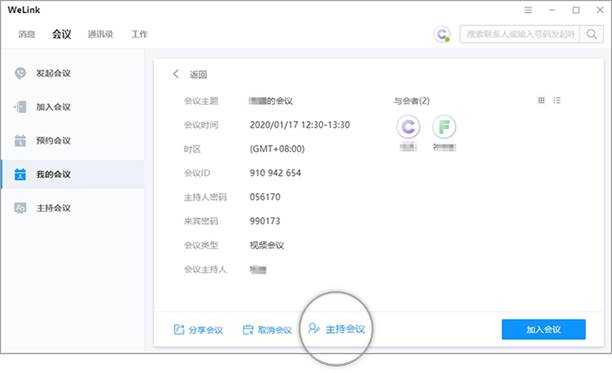Switch attendees to list view
Screen dimensions: 612x373
click(x=557, y=101)
